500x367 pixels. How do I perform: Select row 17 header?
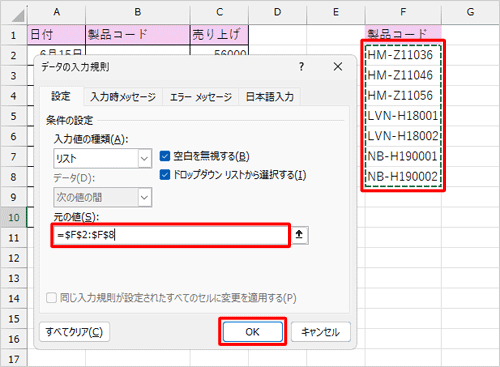[x=14, y=359]
